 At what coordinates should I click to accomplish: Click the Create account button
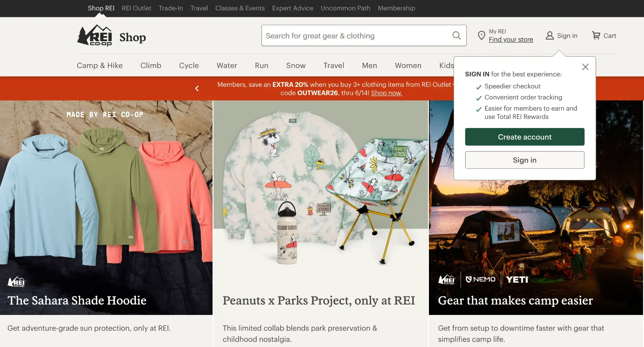[525, 137]
